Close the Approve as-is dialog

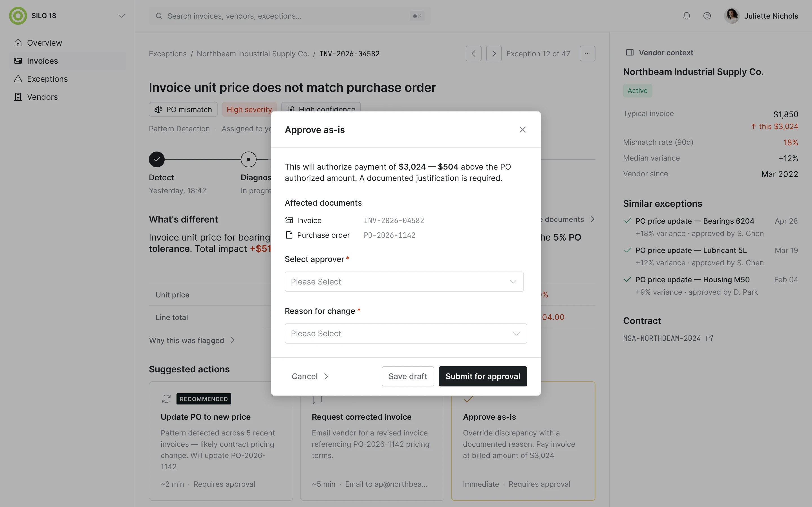point(522,130)
